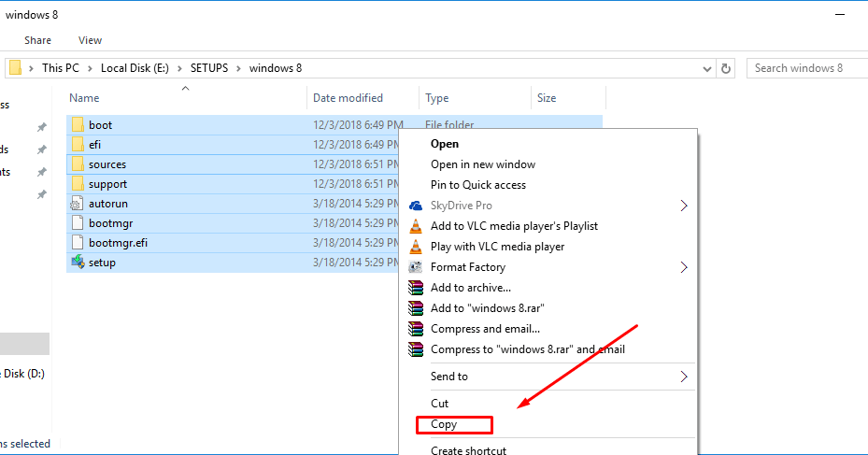
Task: Click the Search windows 8 field
Action: click(806, 68)
